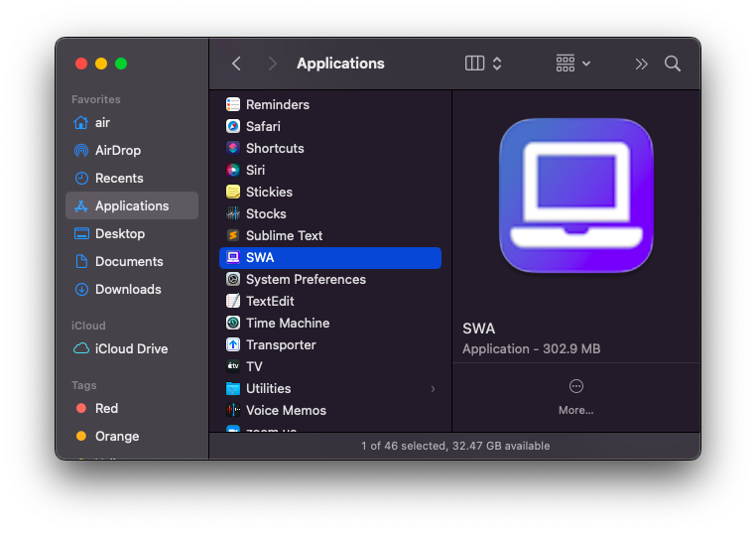The height and width of the screenshot is (533, 756).
Task: Click the green full-screen window button
Action: coord(121,64)
